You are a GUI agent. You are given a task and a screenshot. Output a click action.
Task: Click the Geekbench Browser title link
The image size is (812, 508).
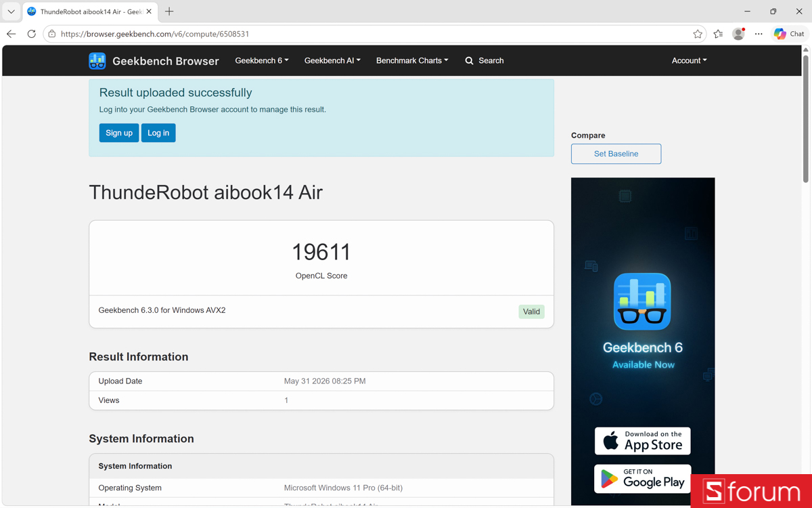pos(166,61)
